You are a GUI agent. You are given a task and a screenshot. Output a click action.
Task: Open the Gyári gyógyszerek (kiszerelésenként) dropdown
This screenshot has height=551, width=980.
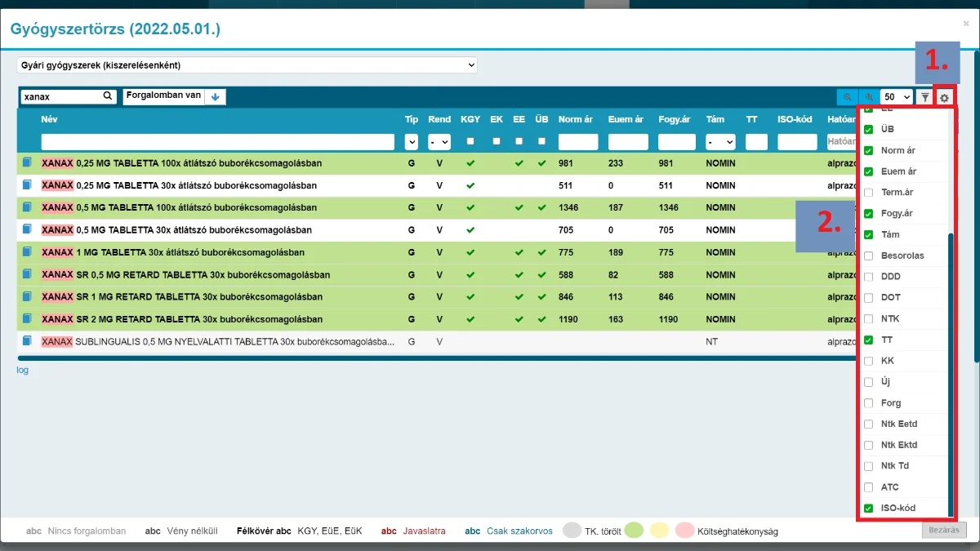(247, 64)
